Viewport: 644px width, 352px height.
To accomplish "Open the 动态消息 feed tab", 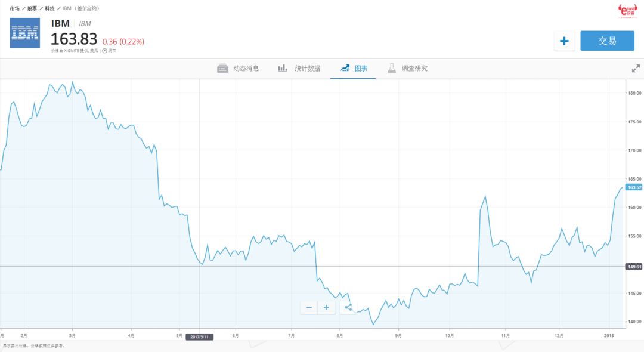I will point(238,68).
